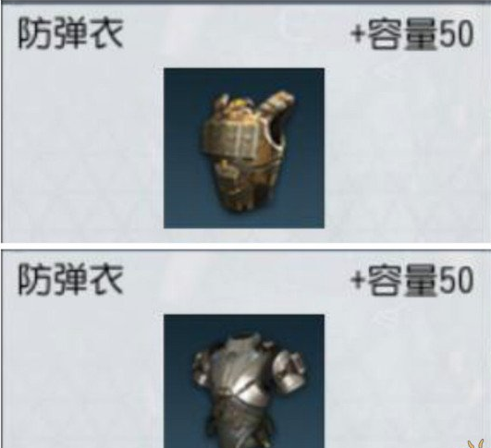Select the bottom card's +容量50 stat
This screenshot has height=448, width=491.
412,280
